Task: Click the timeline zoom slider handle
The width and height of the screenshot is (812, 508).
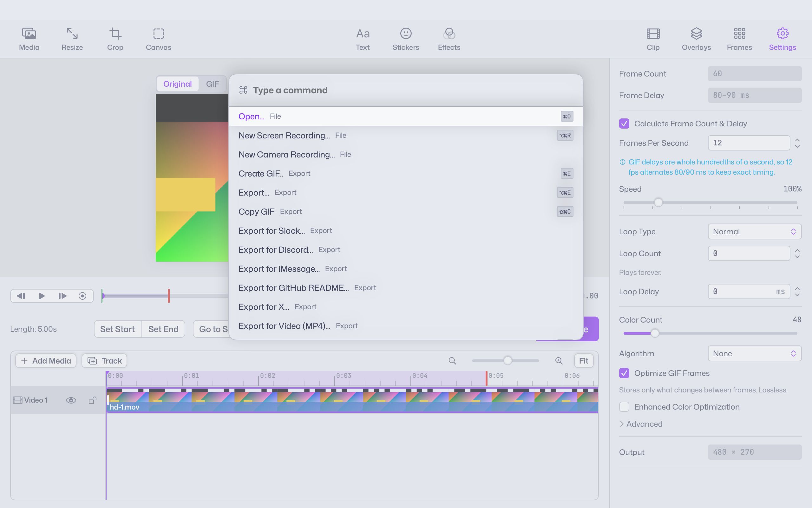Action: [508, 361]
